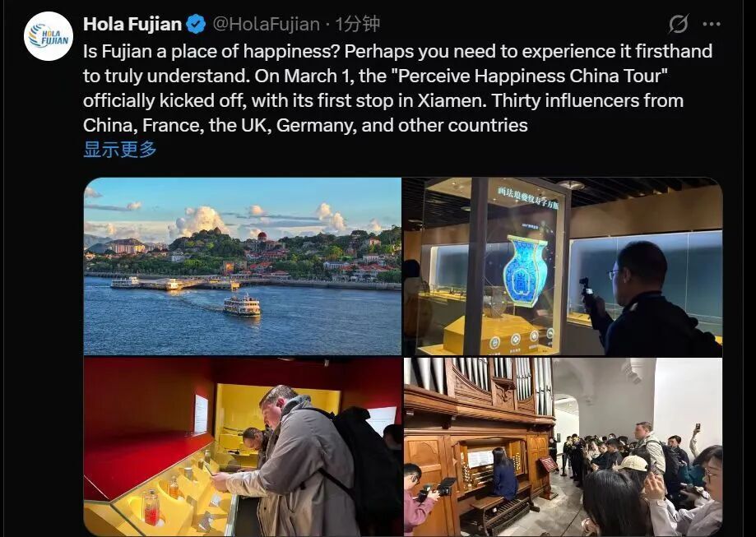Click the ferry boat in the harbor photo
This screenshot has height=537, width=756.
pyautogui.click(x=242, y=304)
